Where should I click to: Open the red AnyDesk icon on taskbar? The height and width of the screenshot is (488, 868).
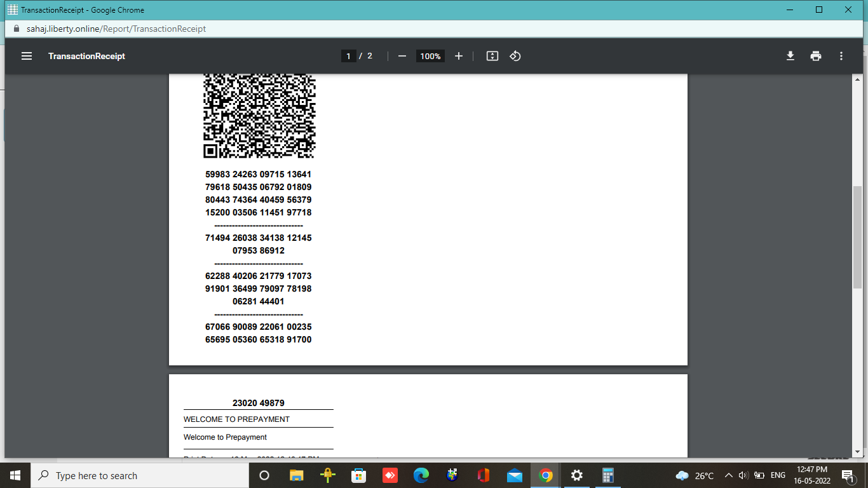point(390,475)
